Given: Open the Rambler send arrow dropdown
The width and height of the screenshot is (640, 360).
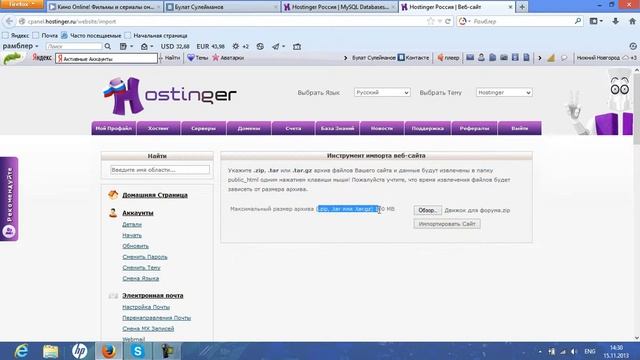Looking at the screenshot, I should [278, 47].
